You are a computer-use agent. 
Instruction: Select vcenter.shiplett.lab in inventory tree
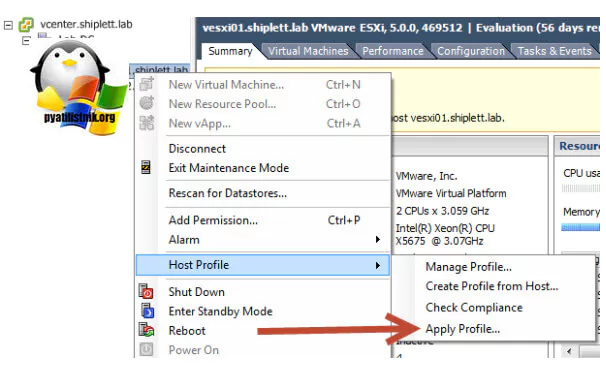(86, 24)
